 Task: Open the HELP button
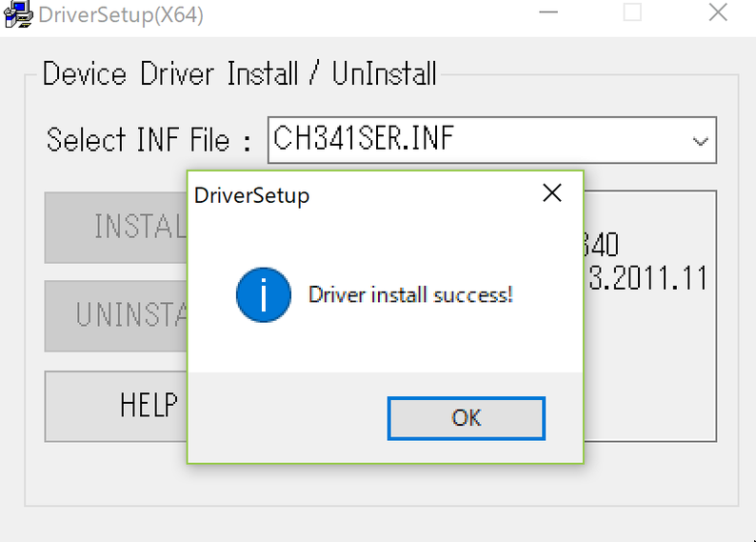pyautogui.click(x=116, y=405)
